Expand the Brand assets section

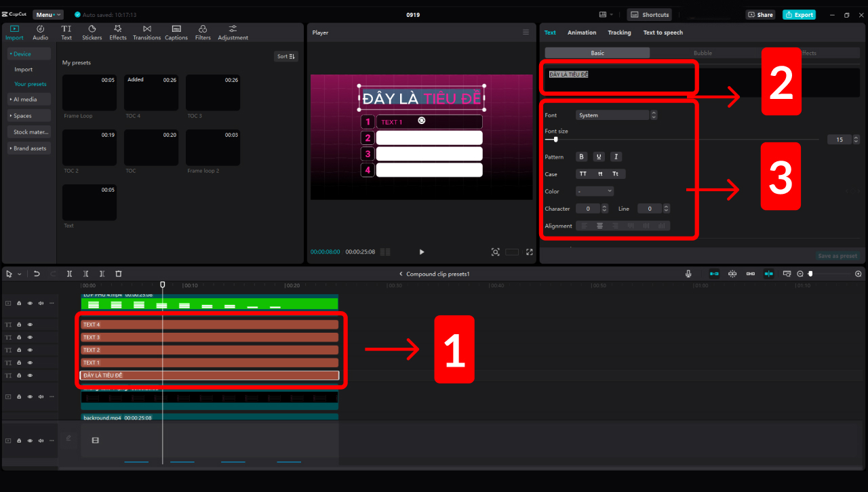(30, 148)
